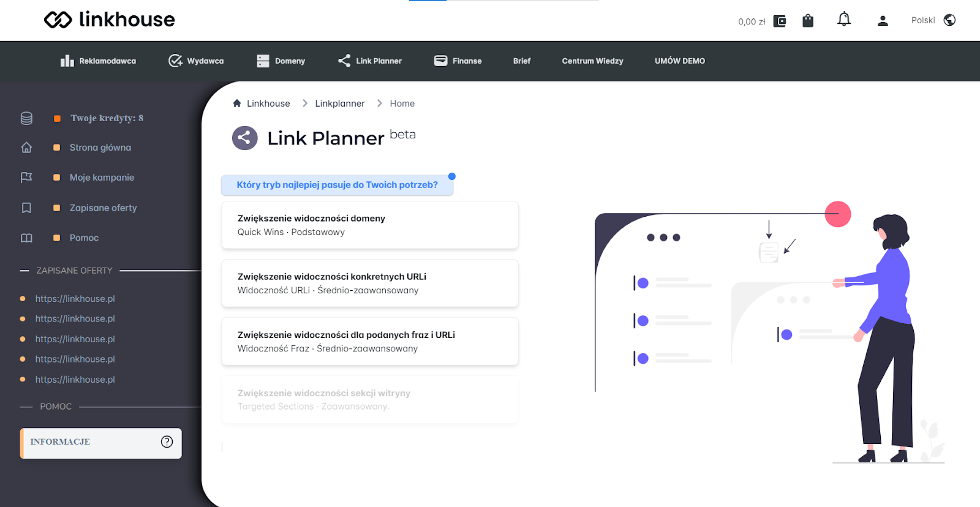Open the user account icon

tap(883, 21)
